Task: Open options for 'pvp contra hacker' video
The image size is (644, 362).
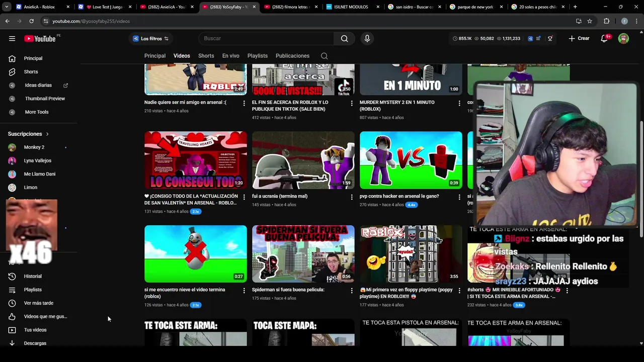Action: 459,197
